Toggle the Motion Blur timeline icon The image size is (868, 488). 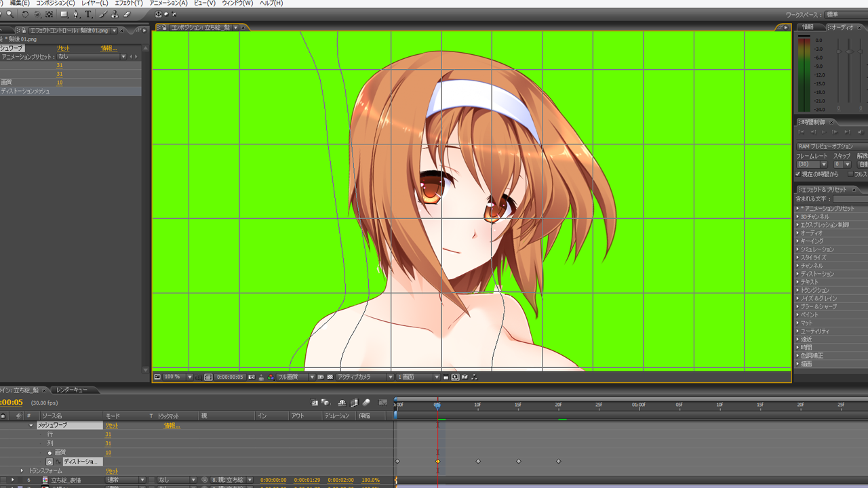pos(366,403)
